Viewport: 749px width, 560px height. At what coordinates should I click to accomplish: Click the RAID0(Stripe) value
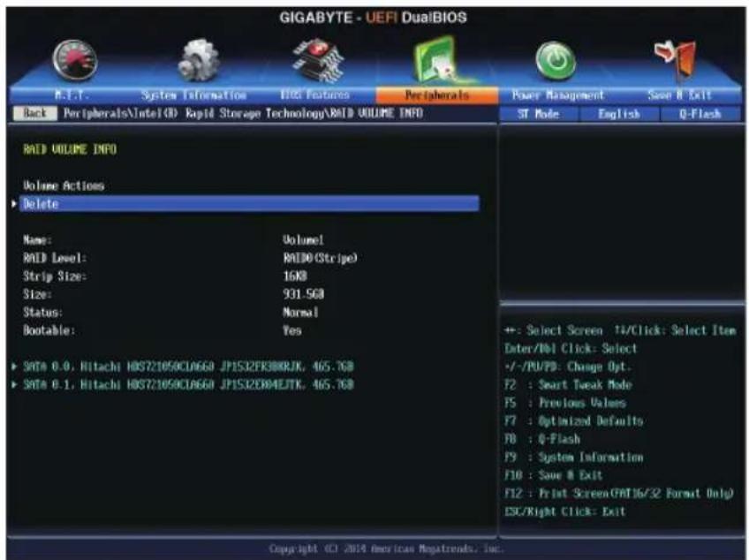point(320,258)
